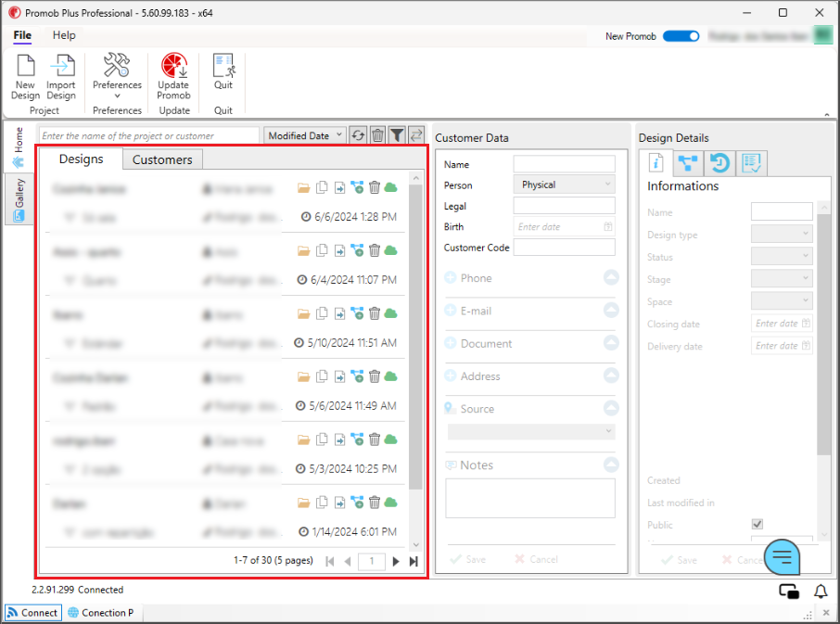Viewport: 840px width, 624px height.
Task: Click the Quit icon in ribbon
Action: click(x=223, y=66)
